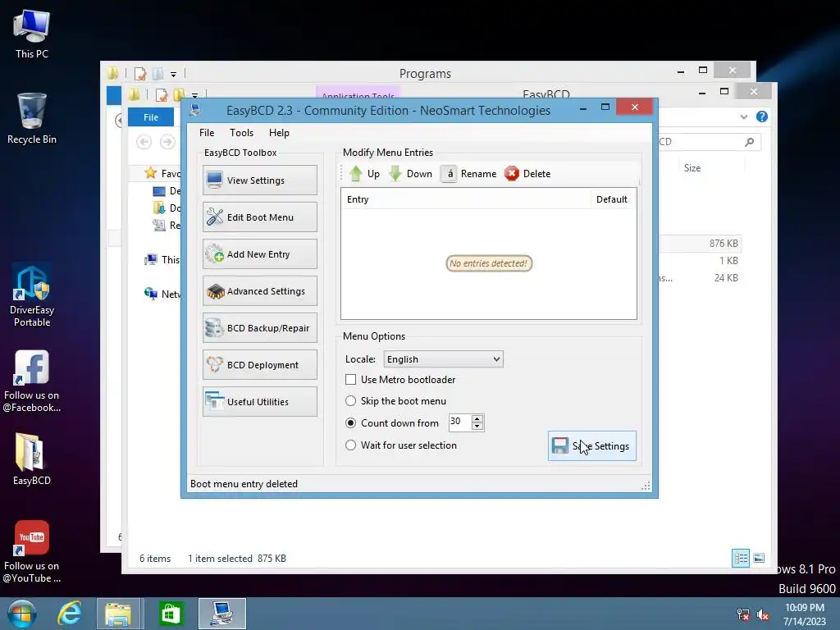Open the Locale English dropdown

(444, 359)
